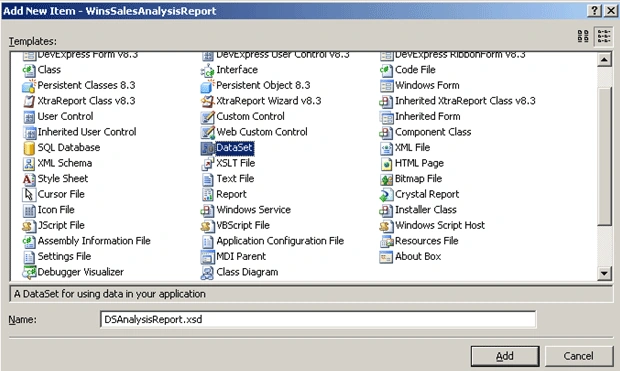Select the DataSet template icon
The image size is (620, 371).
pos(208,148)
